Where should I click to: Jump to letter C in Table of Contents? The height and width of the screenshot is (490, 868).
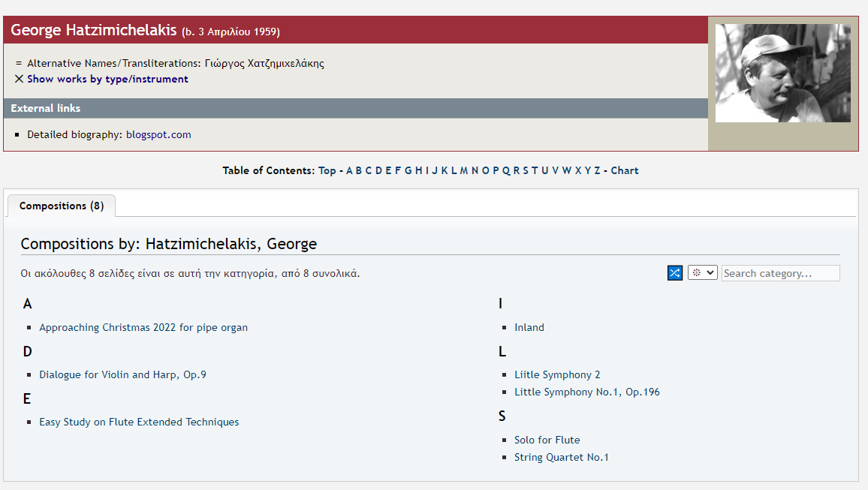368,170
